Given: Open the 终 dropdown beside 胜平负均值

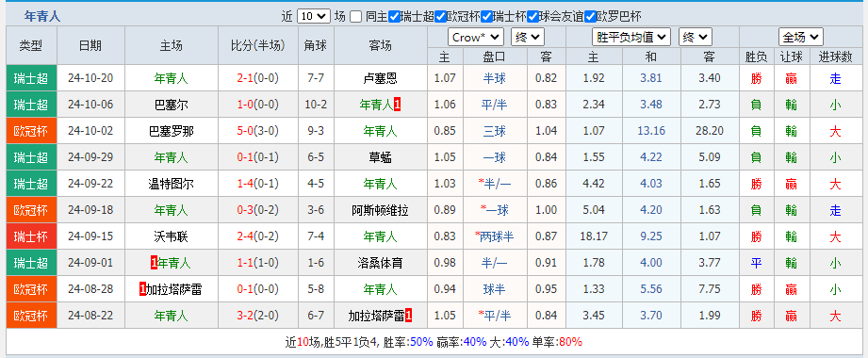Looking at the screenshot, I should 696,37.
